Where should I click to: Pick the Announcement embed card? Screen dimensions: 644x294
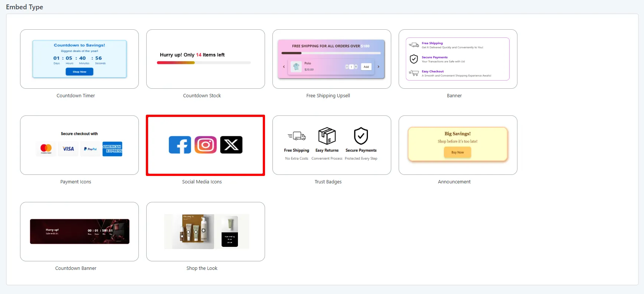tap(458, 145)
